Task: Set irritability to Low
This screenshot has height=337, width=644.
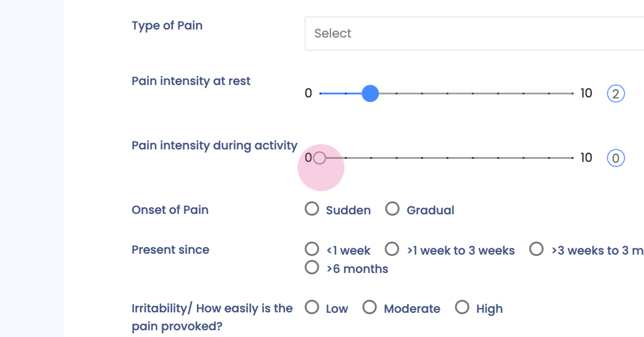Action: click(x=312, y=307)
